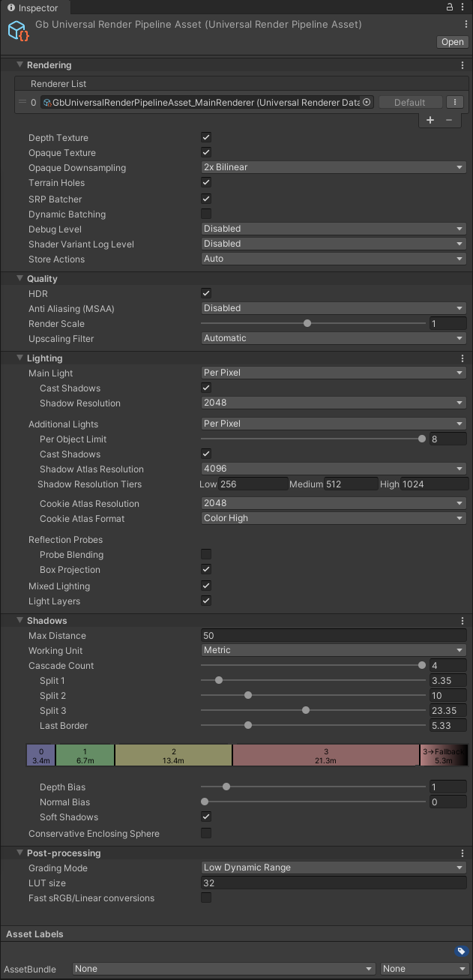473x980 pixels.
Task: Add a renderer with the plus icon
Action: (430, 120)
